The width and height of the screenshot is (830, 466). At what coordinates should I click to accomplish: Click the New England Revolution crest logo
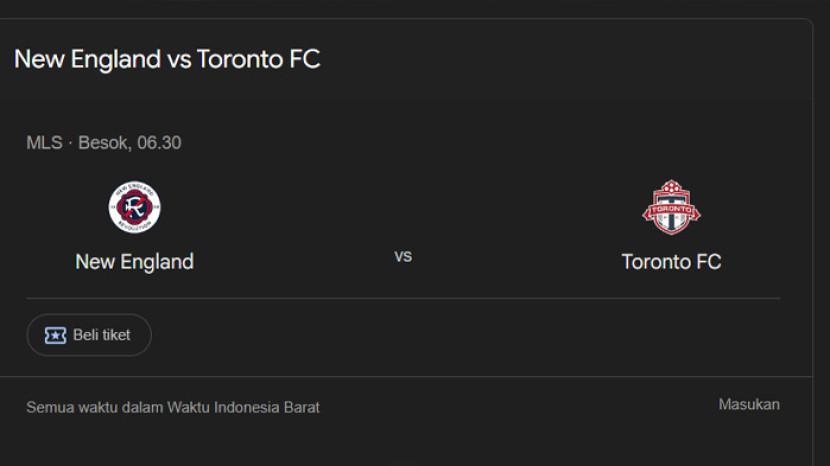[134, 207]
